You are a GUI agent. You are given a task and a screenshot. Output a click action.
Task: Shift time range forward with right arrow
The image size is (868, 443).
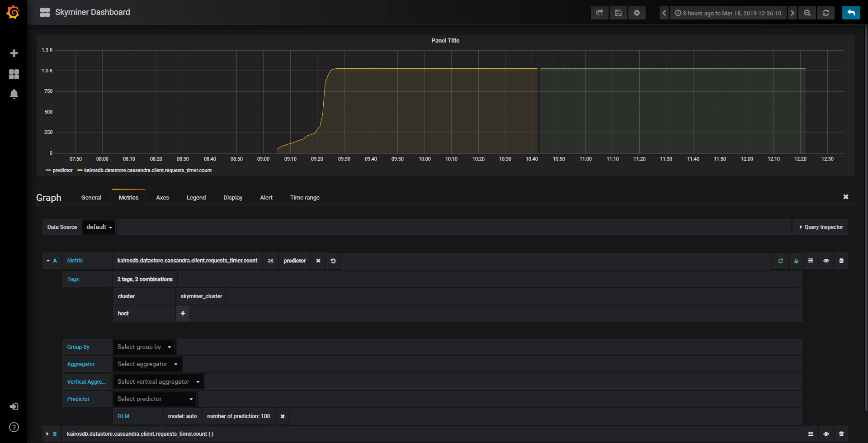tap(792, 13)
